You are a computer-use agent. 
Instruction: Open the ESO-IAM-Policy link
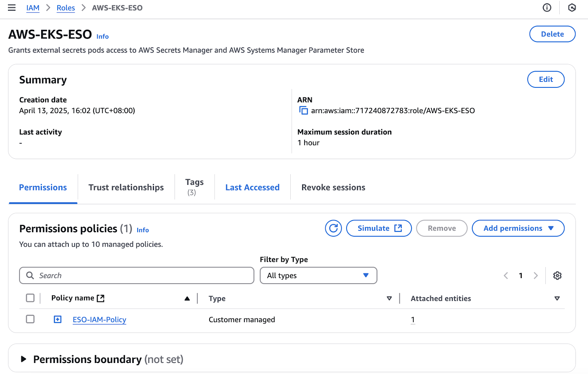coord(99,320)
